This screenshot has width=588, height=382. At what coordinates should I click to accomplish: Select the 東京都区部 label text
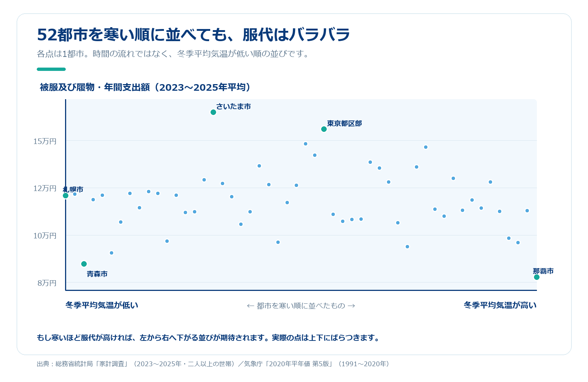(x=344, y=123)
